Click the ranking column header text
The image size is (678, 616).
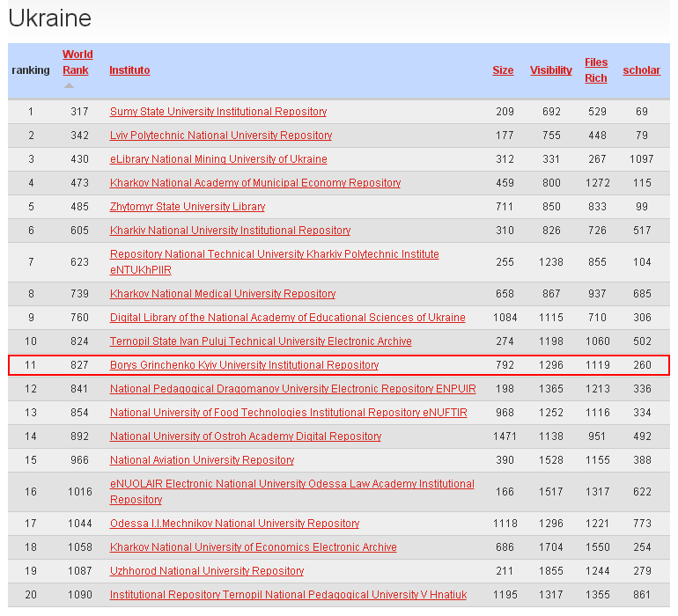(x=31, y=70)
